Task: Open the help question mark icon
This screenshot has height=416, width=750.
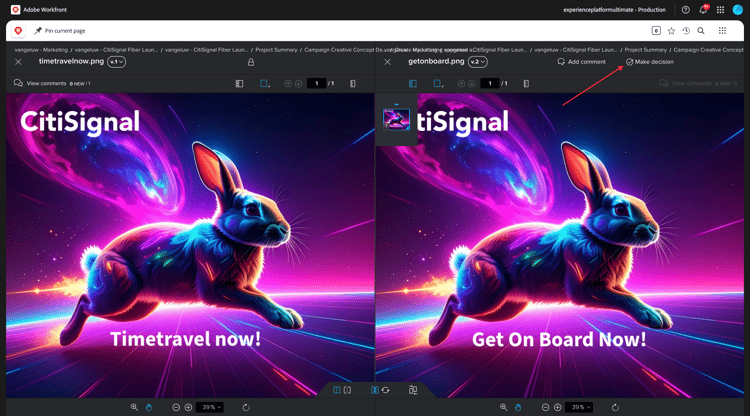Action: pos(685,10)
